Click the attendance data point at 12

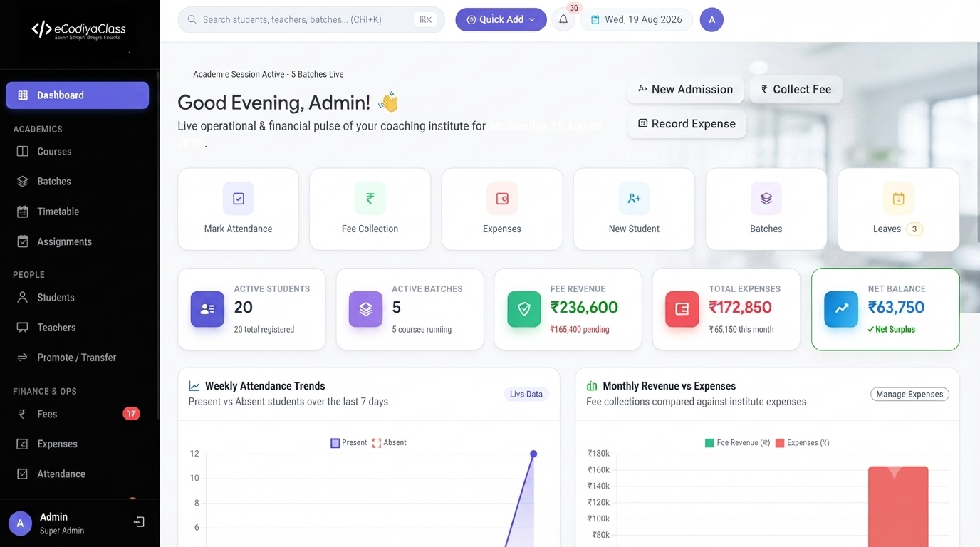533,454
